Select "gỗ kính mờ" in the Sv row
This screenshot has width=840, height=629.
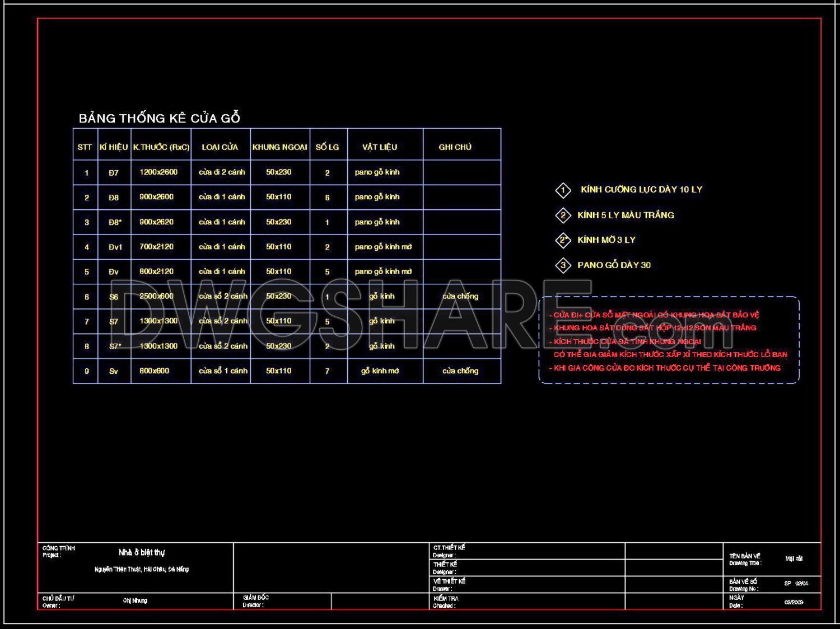(x=380, y=371)
